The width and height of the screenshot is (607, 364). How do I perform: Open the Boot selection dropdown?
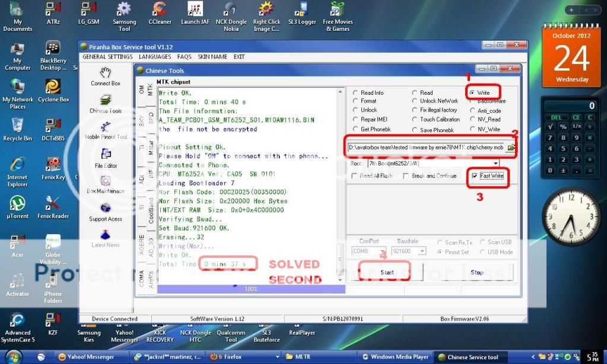click(x=496, y=164)
